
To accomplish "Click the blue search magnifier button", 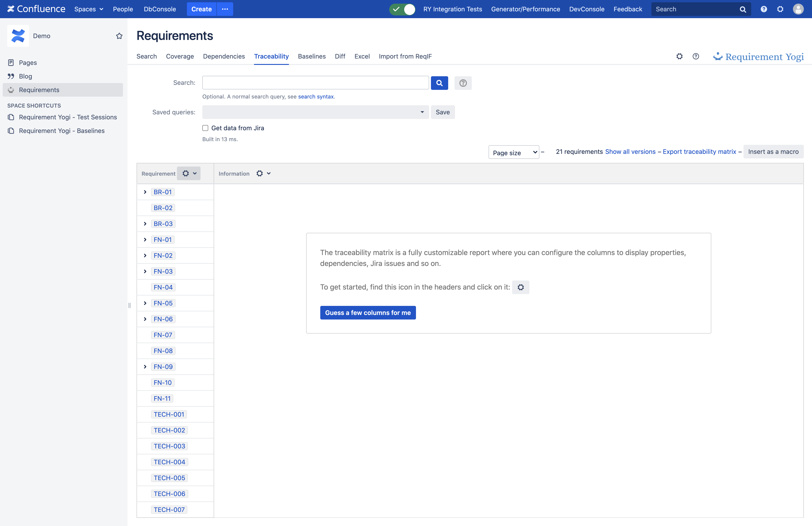I will 439,83.
